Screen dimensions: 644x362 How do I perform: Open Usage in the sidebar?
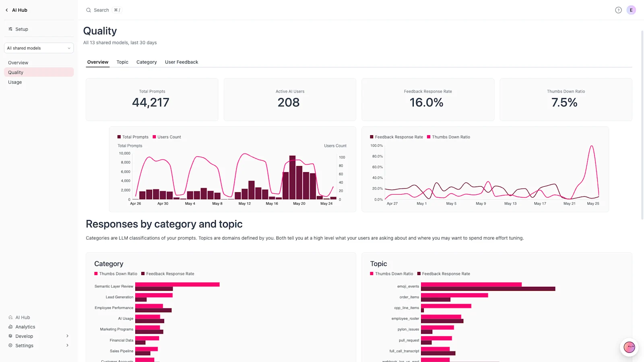pyautogui.click(x=39, y=82)
